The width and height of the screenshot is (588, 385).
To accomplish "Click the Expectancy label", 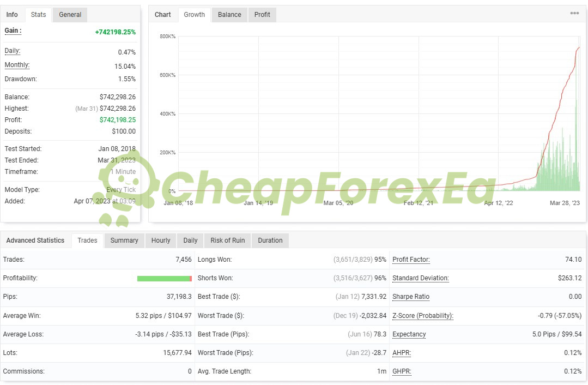I will click(409, 334).
